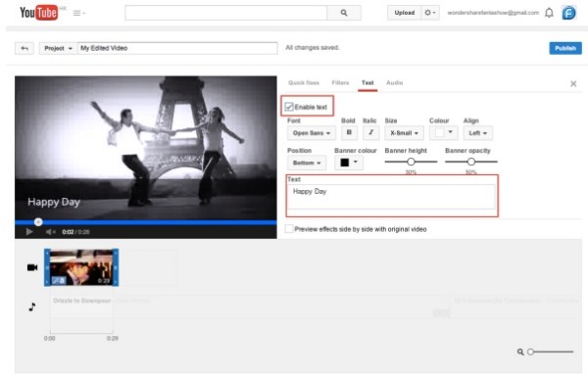Publish the video
The height and width of the screenshot is (377, 588).
565,48
